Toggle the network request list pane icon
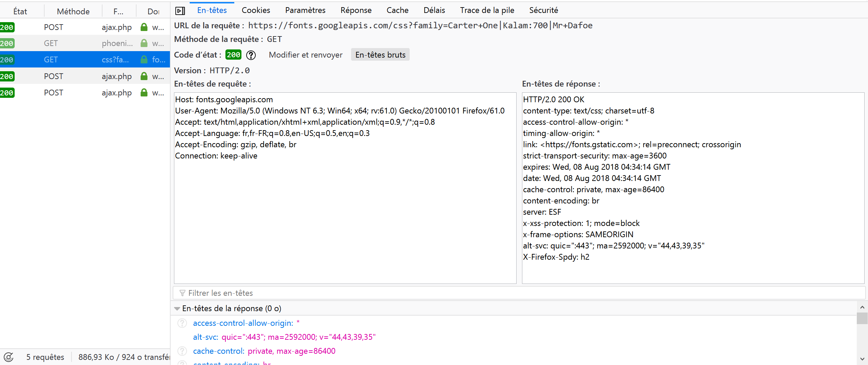This screenshot has width=868, height=365. tap(180, 11)
